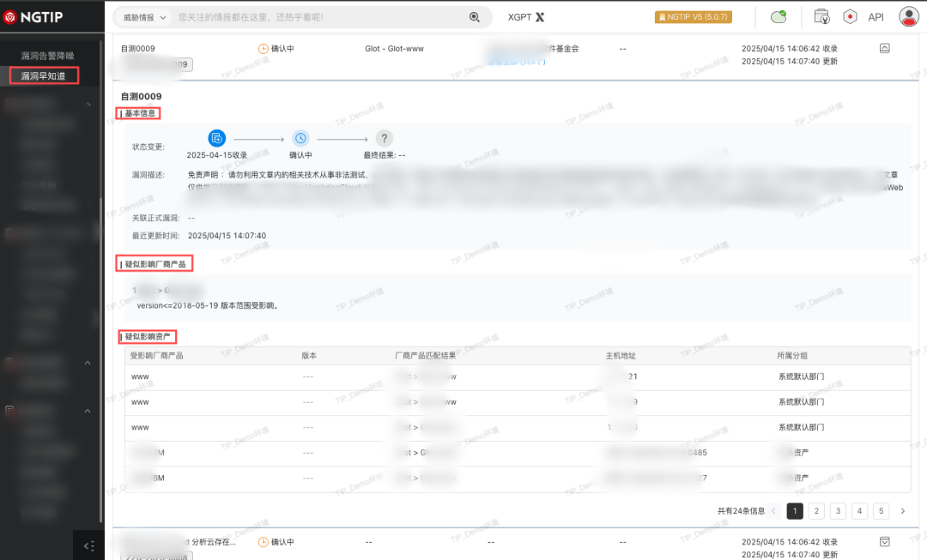Open the calendar wrench tool icon
Viewport: 927px width, 560px height.
point(821,16)
